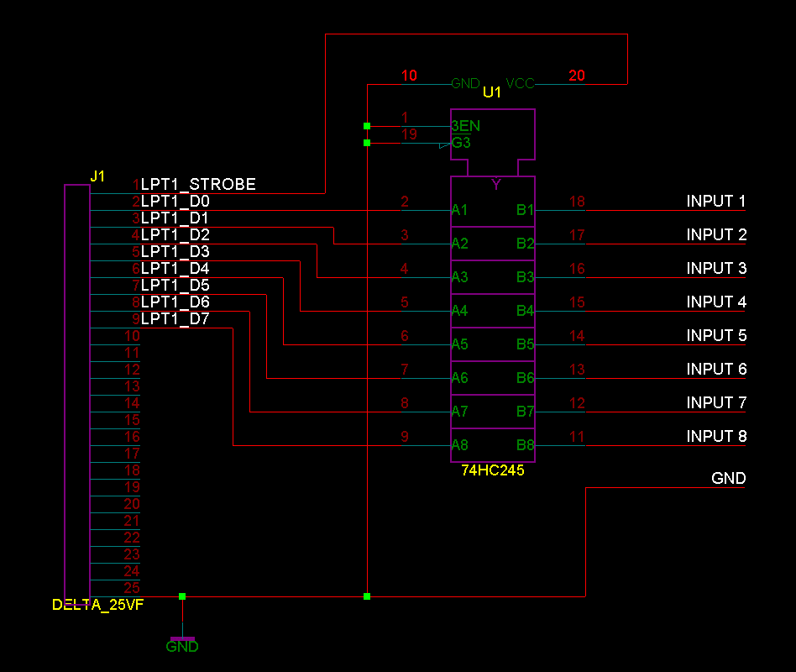Screen dimensions: 796x672
Task: Select pin number 20 near VCC
Action: [x=577, y=76]
